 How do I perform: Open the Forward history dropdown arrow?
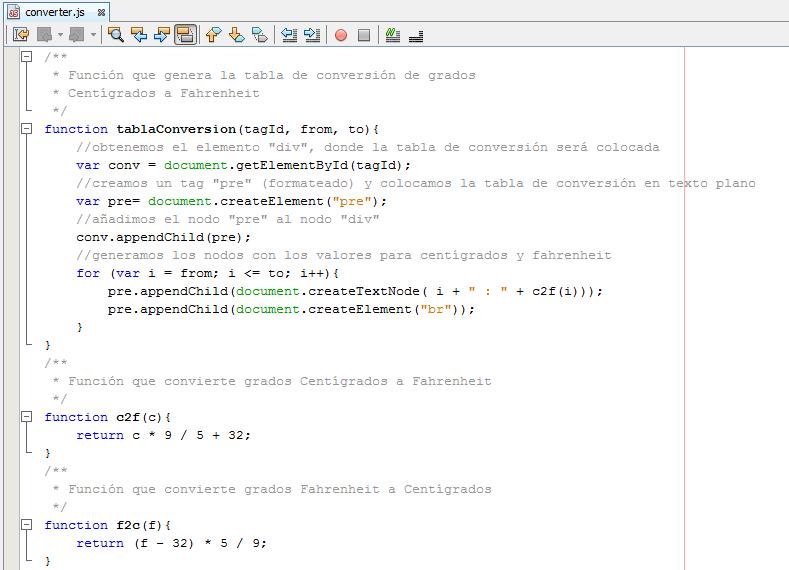pyautogui.click(x=93, y=35)
